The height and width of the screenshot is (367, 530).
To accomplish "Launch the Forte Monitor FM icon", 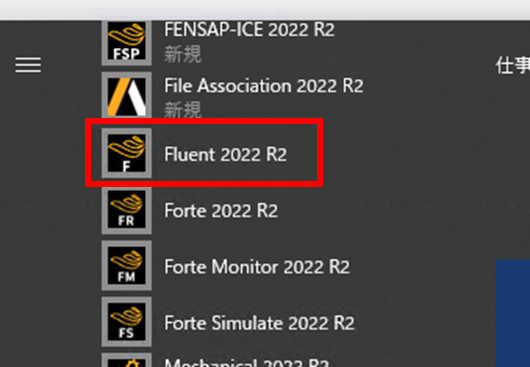I will [x=126, y=266].
